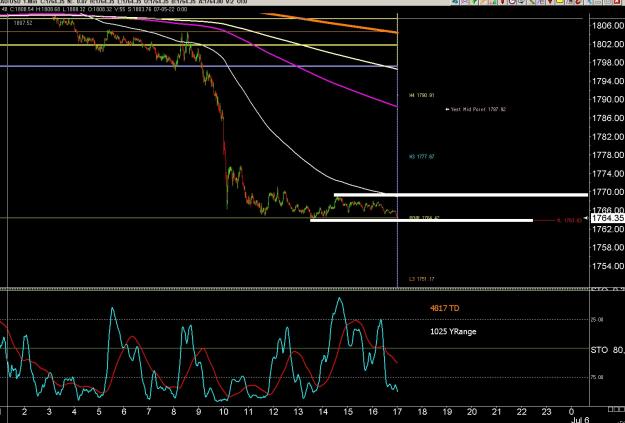Click the 1758.00 price axis label
625x423 pixels.
608,247
